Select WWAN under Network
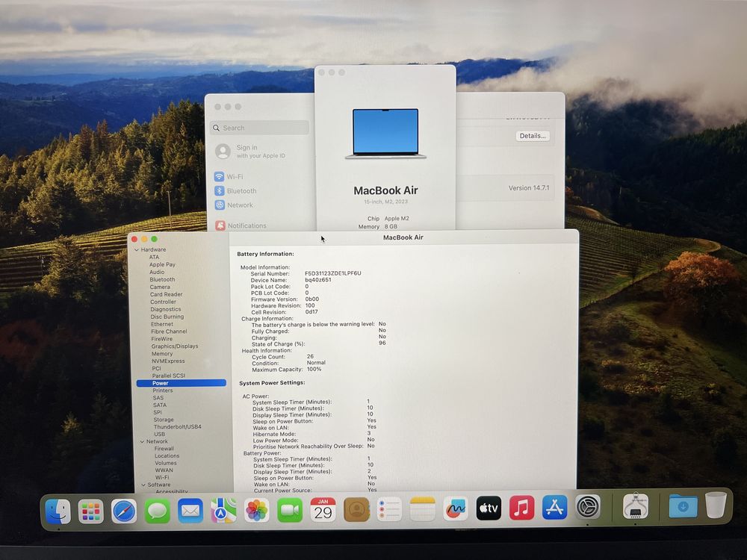 pyautogui.click(x=164, y=470)
